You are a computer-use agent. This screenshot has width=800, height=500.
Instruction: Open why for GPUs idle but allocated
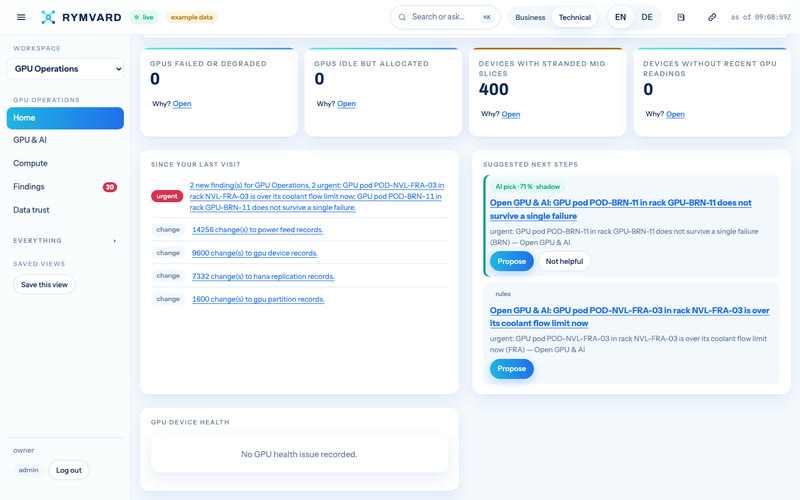[x=346, y=104]
